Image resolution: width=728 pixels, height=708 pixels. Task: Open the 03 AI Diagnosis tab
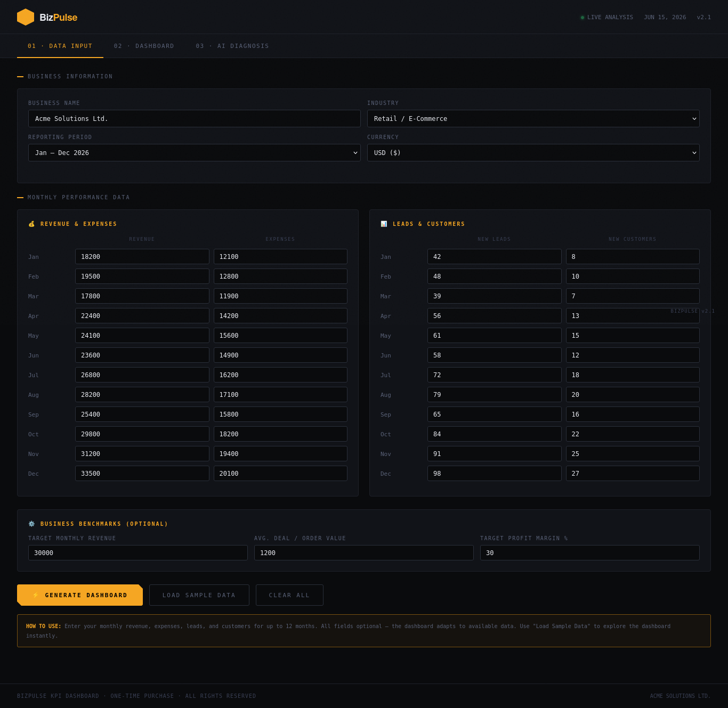(232, 46)
